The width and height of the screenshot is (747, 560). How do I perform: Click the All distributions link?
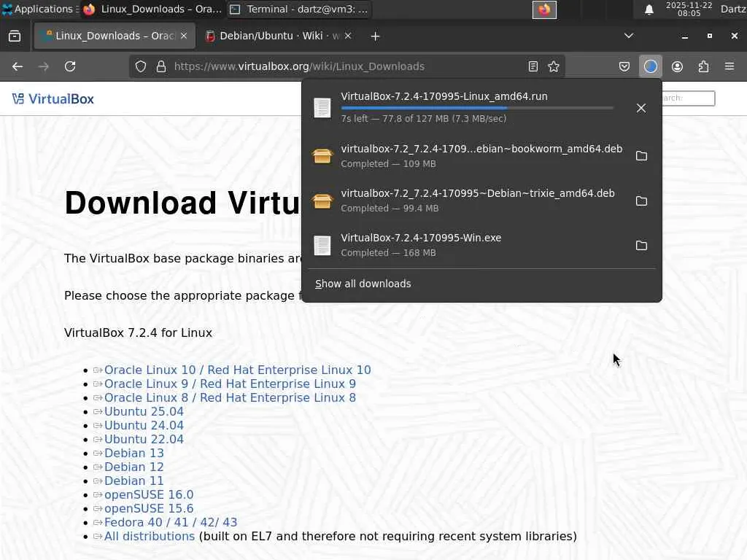(149, 536)
